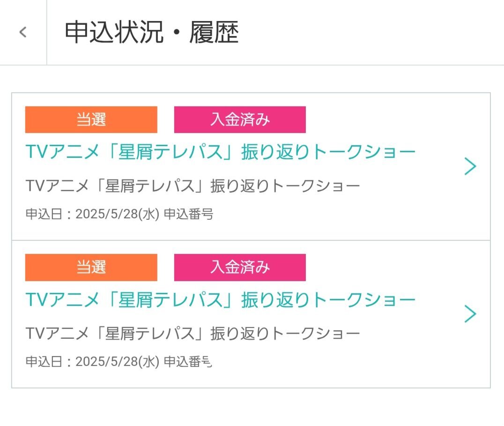Viewport: 504px width, 426px height.
Task: Click the second entry's 申込番号 label
Action: point(188,362)
